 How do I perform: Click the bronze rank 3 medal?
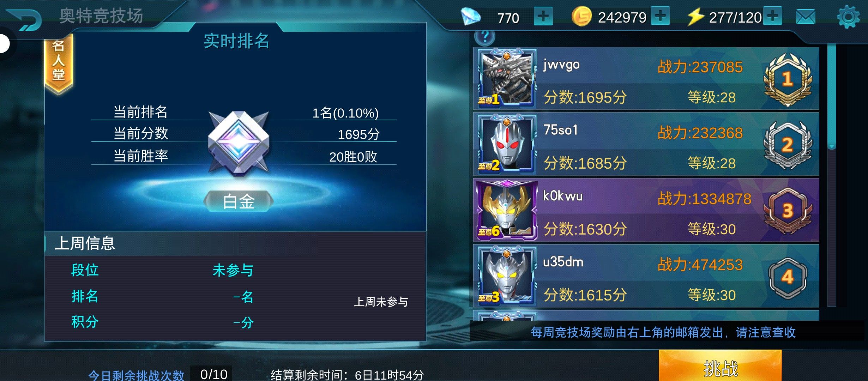coord(788,211)
